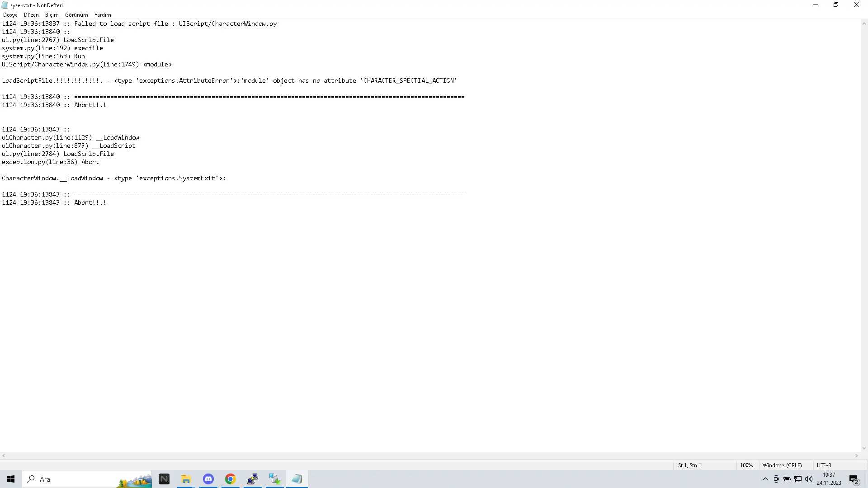Open the PuTTY taskbar icon

[253, 479]
